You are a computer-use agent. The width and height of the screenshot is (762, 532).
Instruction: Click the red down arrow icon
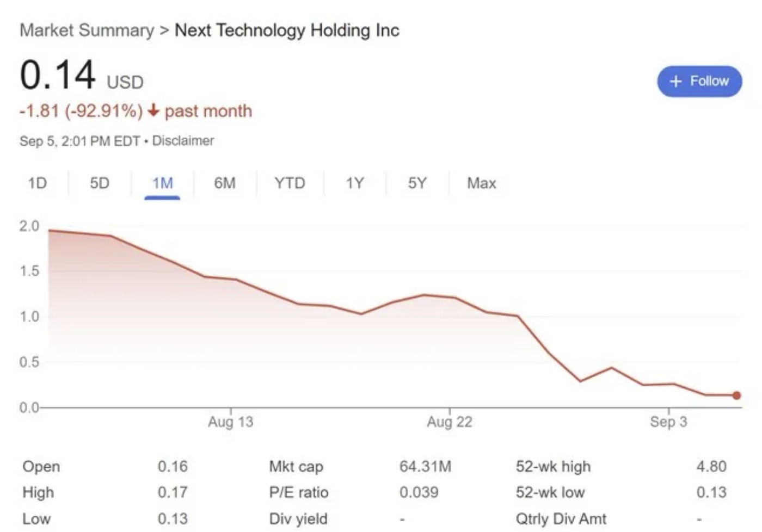153,111
